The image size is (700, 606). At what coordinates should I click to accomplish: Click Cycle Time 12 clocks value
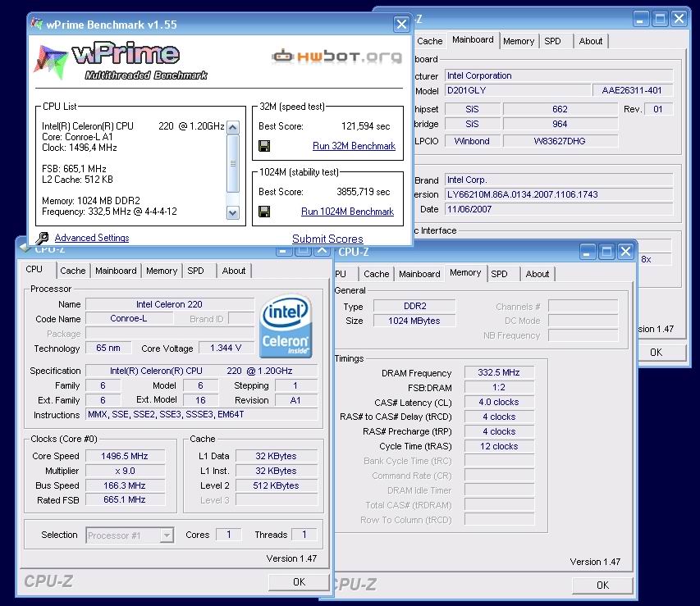point(499,446)
